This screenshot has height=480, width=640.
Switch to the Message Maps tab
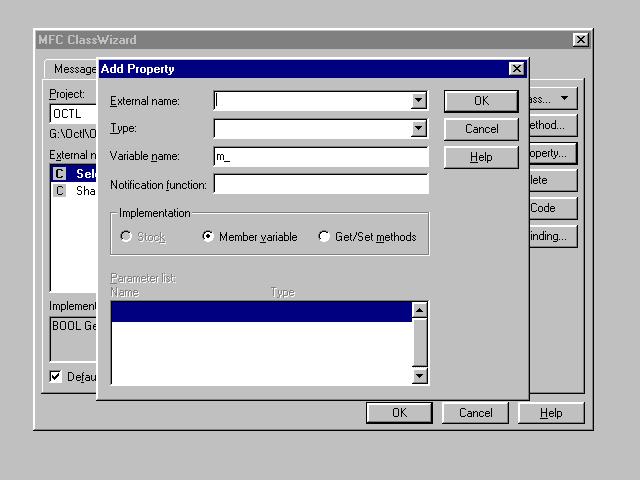point(70,69)
